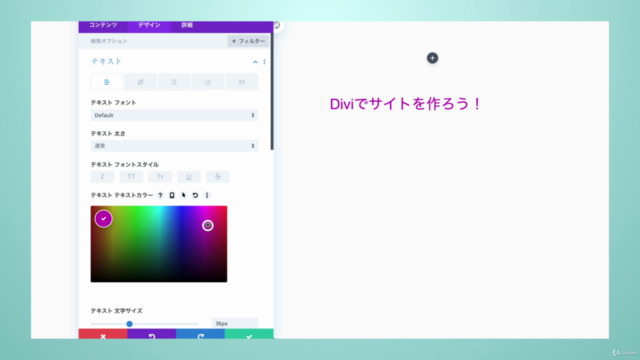Open responsive device icon for text color
This screenshot has width=640, height=360.
(172, 196)
